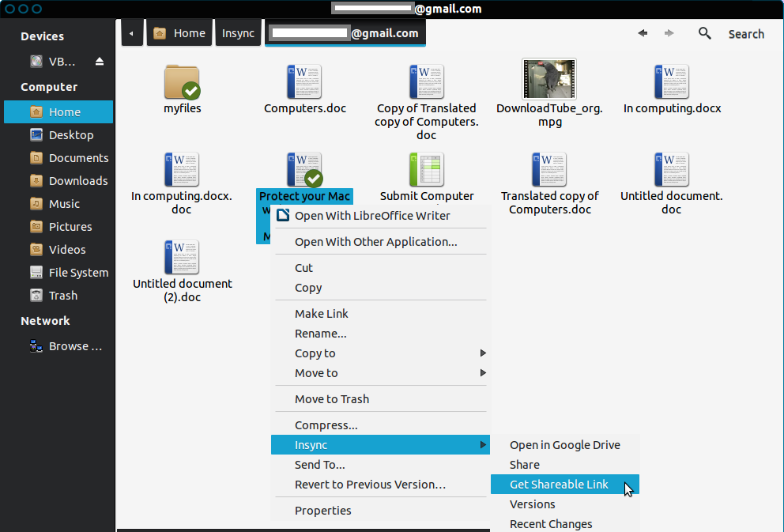Choose Open With Other Application...
784x532 pixels.
(x=380, y=242)
